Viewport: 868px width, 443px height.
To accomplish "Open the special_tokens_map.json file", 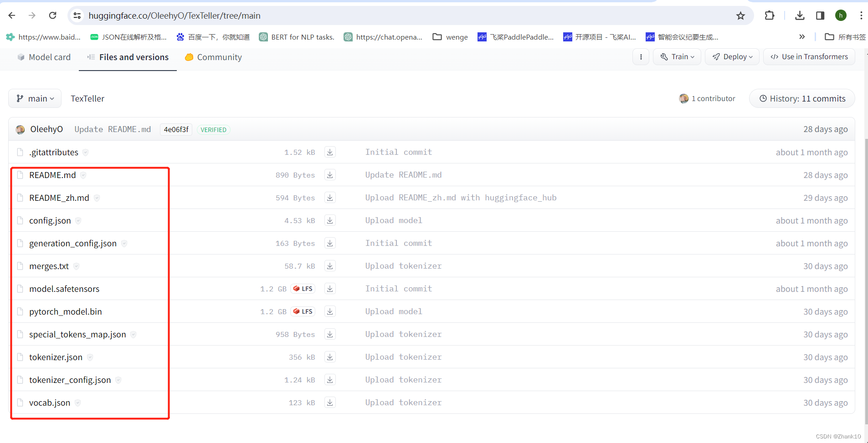I will coord(77,334).
